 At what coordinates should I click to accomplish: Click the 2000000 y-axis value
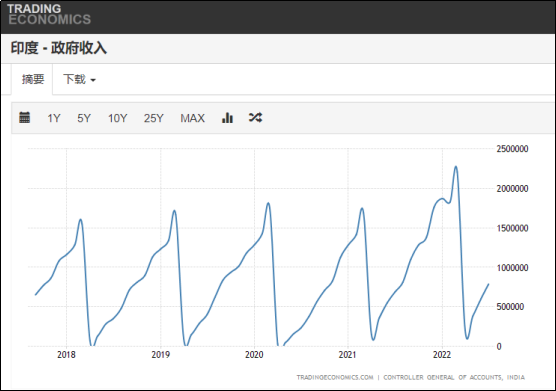[x=512, y=189]
